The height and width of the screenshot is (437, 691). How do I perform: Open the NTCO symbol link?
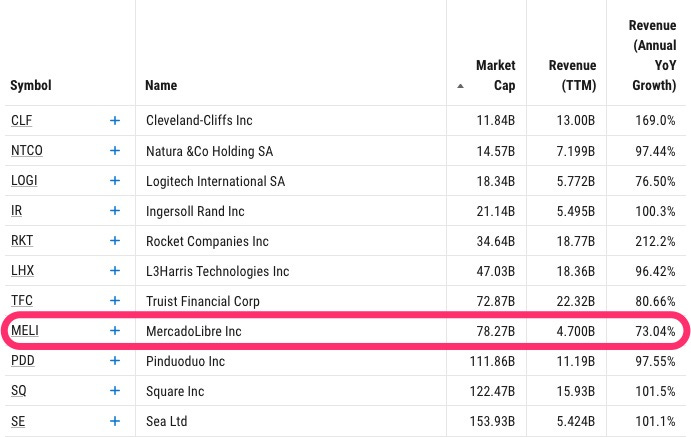tap(27, 150)
